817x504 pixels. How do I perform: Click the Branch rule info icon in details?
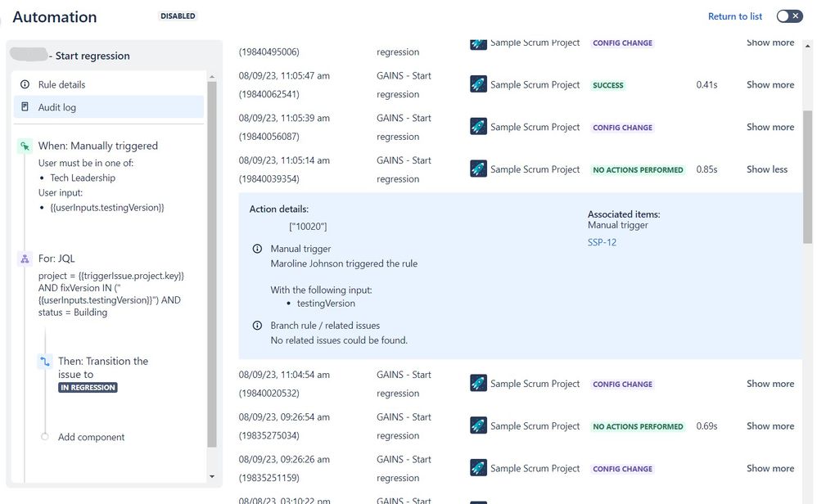pos(257,326)
